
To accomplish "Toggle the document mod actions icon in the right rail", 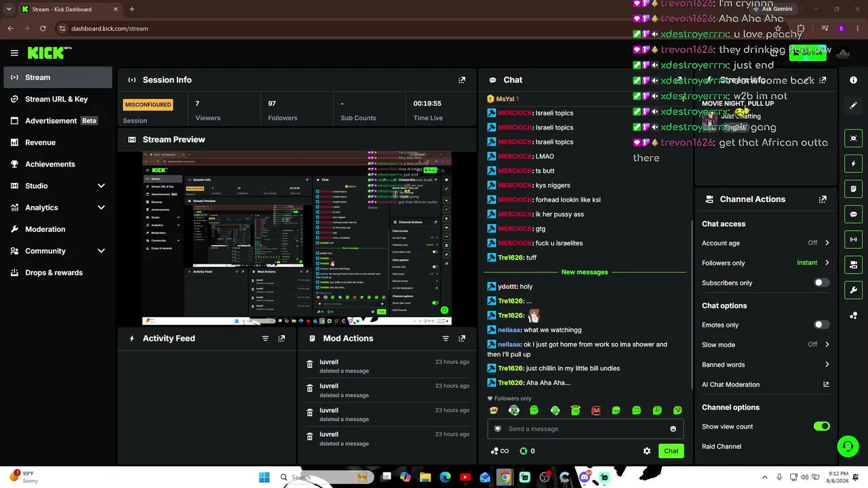I will point(853,188).
